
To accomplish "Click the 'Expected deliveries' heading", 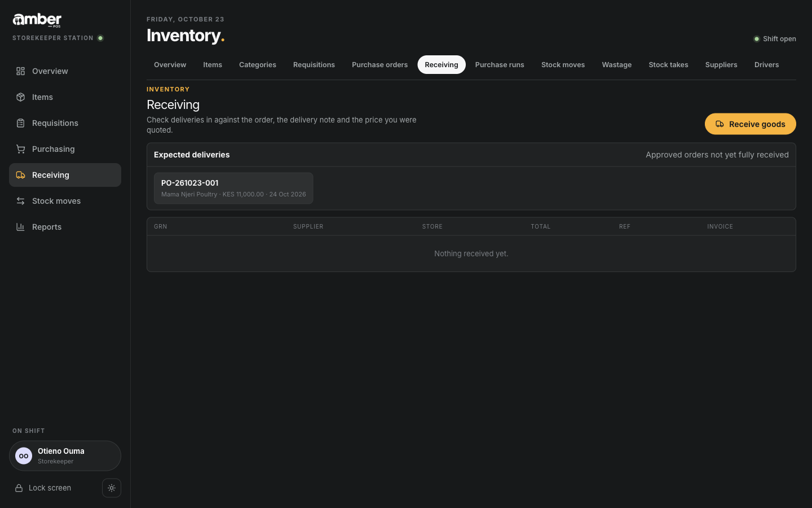I will click(x=192, y=155).
